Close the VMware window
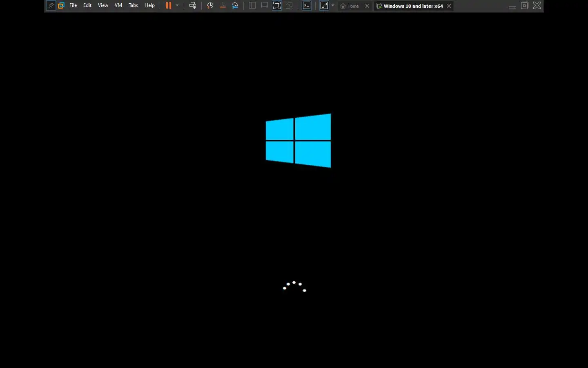This screenshot has width=588, height=368. 537,5
